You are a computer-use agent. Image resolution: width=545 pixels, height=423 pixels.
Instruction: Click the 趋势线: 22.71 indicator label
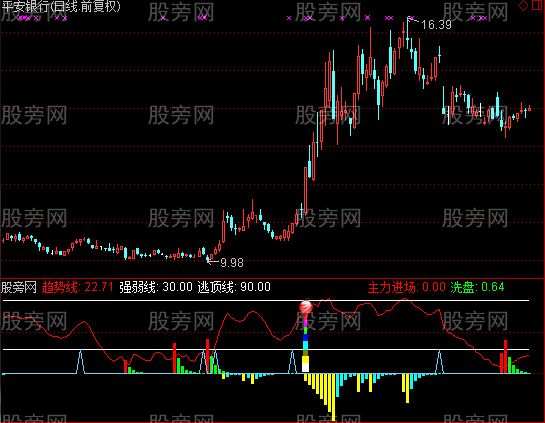(x=78, y=287)
